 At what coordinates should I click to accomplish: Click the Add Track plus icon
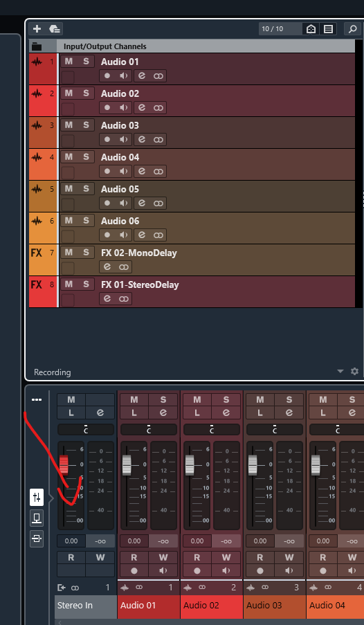[37, 28]
